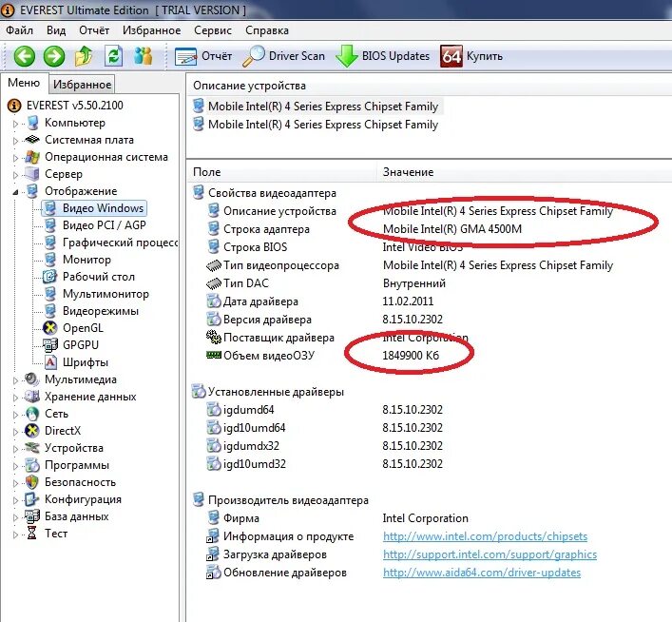Open the Файл menu
Screen dimensions: 672x622
pos(19,30)
